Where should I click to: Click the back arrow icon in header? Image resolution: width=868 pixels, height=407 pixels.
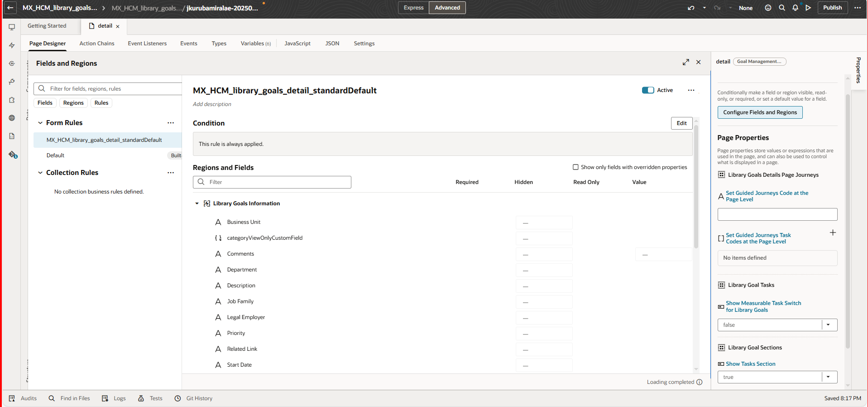tap(10, 8)
